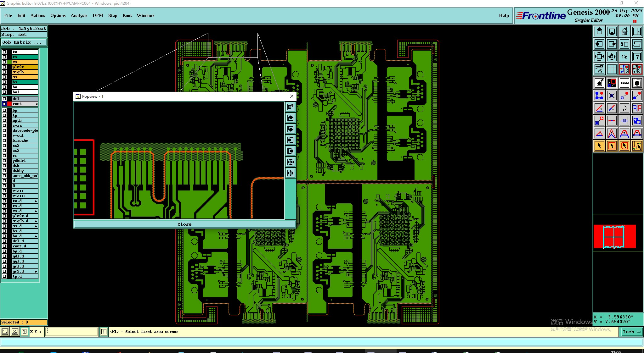Open the display settings wrench and palette icon
644x353 pixels.
pos(599,69)
